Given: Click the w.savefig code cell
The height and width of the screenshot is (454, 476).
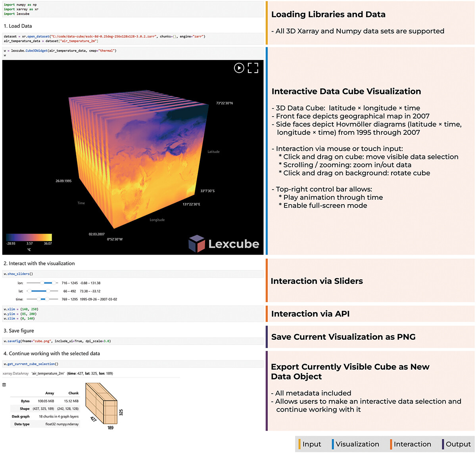Looking at the screenshot, I should click(x=132, y=341).
